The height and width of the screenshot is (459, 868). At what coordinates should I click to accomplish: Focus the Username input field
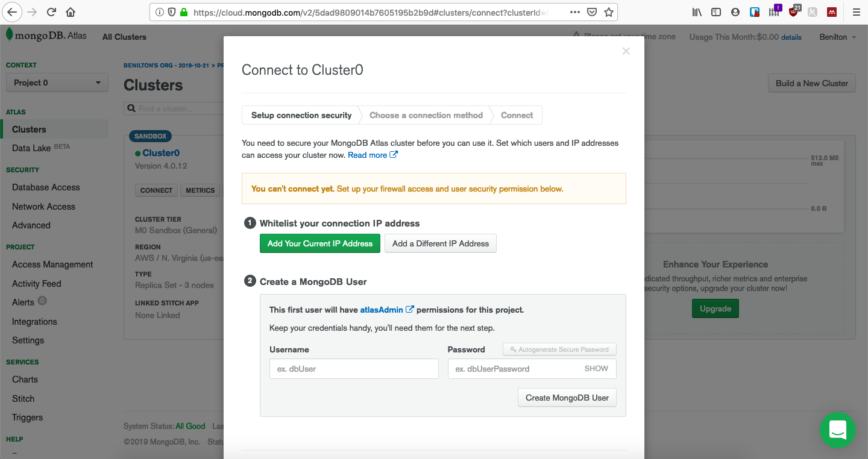354,369
